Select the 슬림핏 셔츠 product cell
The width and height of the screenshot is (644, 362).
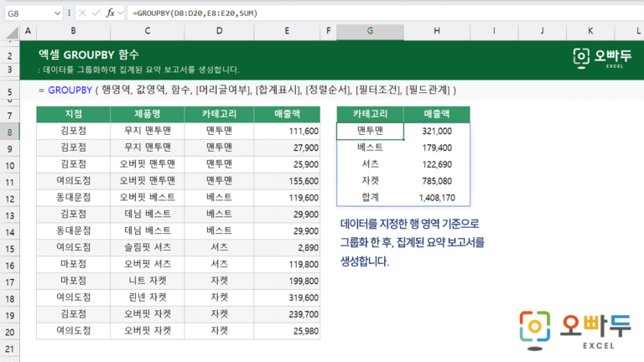pyautogui.click(x=148, y=247)
